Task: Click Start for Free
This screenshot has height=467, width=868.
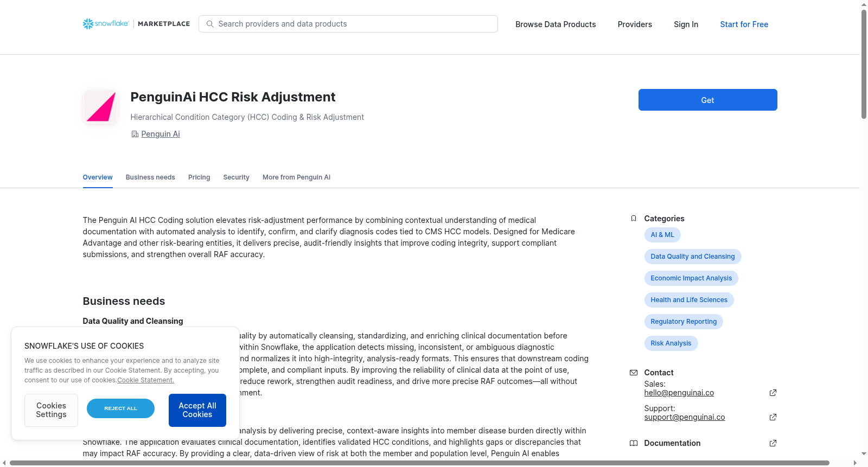Action: pyautogui.click(x=744, y=24)
